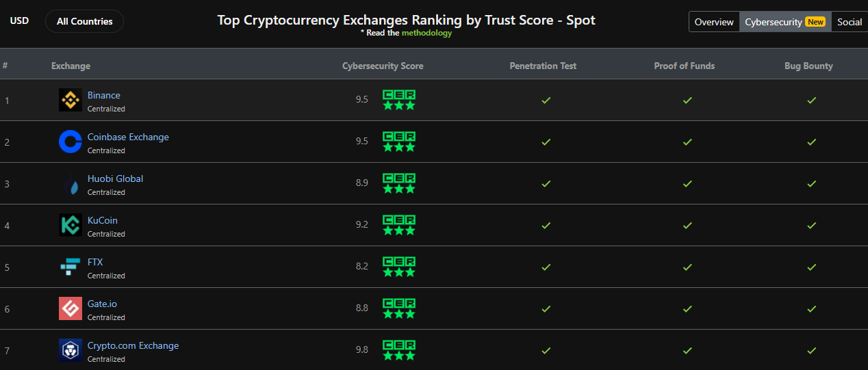Click Huobi Global's Bug Bounty checkmark
Image resolution: width=868 pixels, height=370 pixels.
pos(811,183)
